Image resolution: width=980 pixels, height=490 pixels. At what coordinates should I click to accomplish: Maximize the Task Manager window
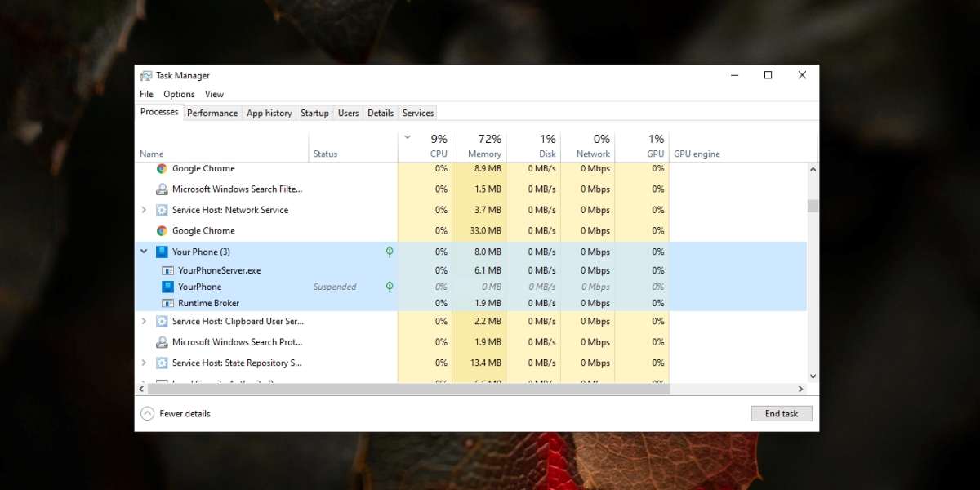coord(768,75)
